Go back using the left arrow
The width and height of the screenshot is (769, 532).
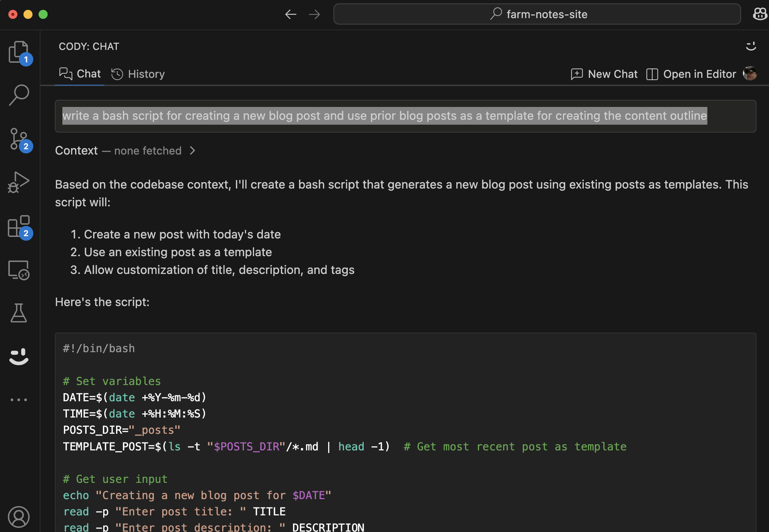[x=290, y=14]
